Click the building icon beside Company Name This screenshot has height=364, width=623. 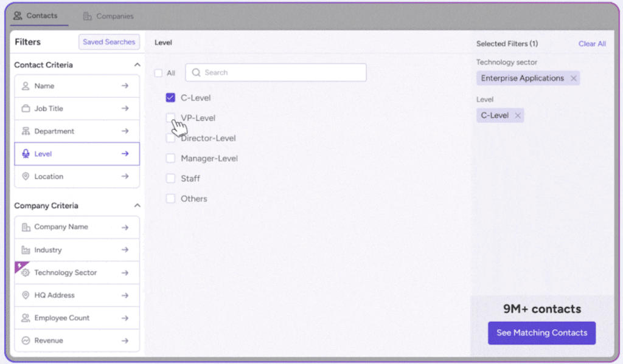click(26, 227)
